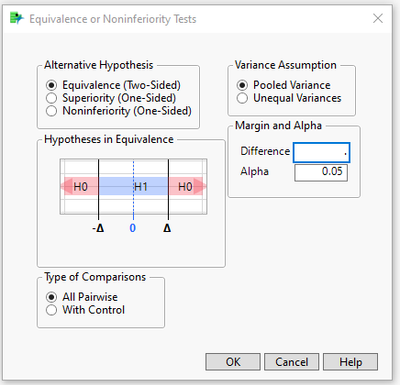Click the right red H0 arrow region

coord(187,186)
